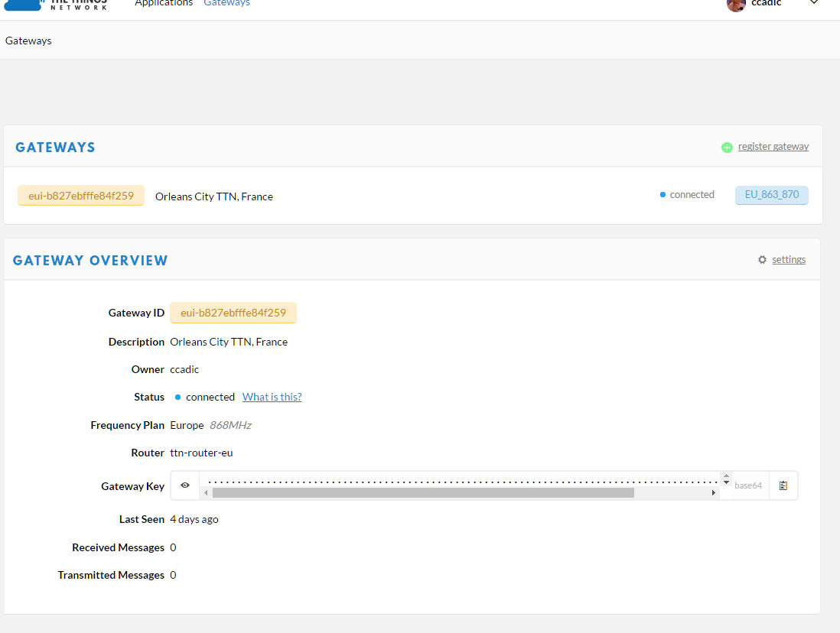
Task: Click the settings gear icon
Action: click(762, 260)
